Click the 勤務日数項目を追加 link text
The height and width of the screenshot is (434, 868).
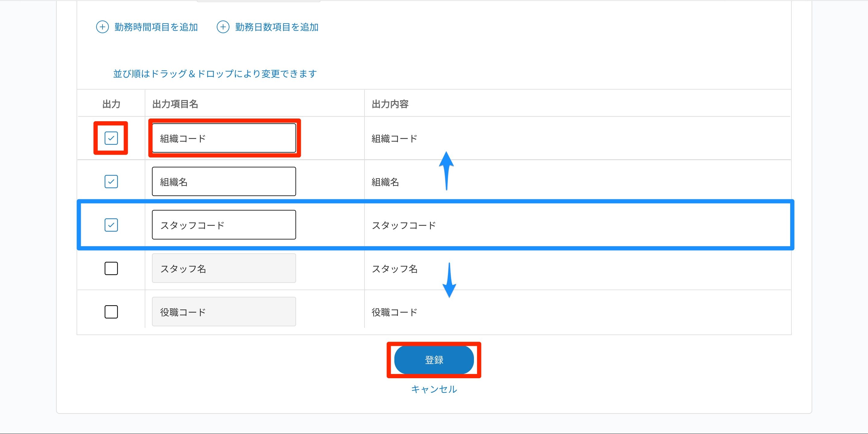(x=277, y=27)
